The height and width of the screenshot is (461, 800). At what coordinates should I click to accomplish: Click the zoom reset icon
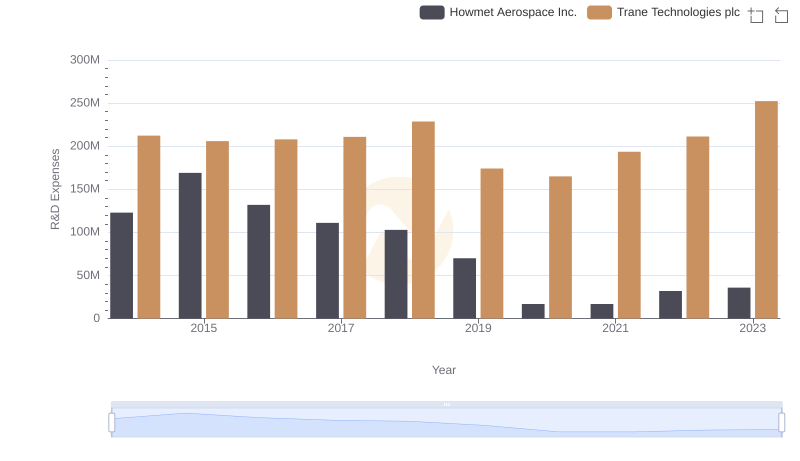[x=781, y=15]
